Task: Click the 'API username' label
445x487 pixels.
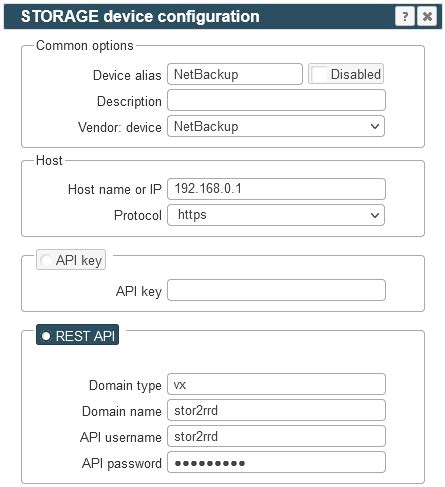Action: point(121,437)
